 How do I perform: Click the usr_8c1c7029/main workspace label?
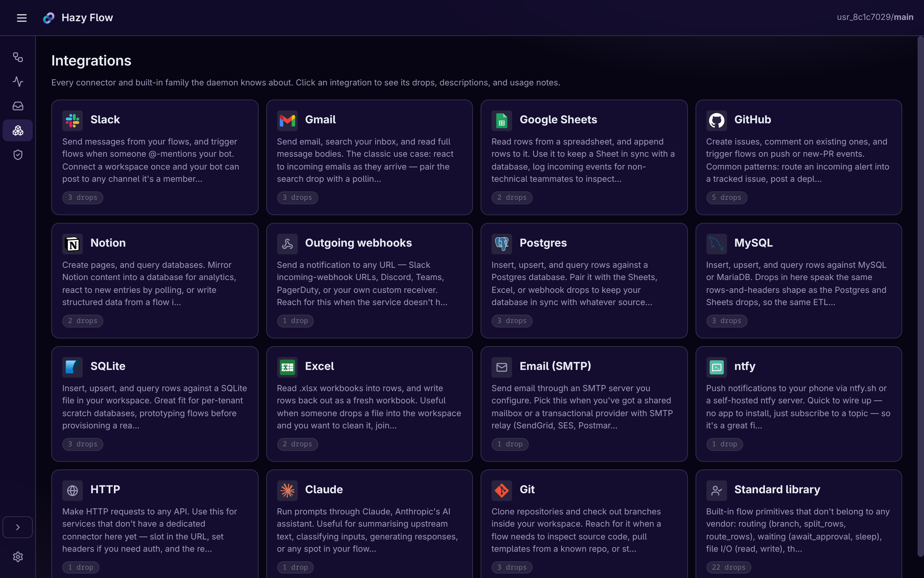pos(875,17)
